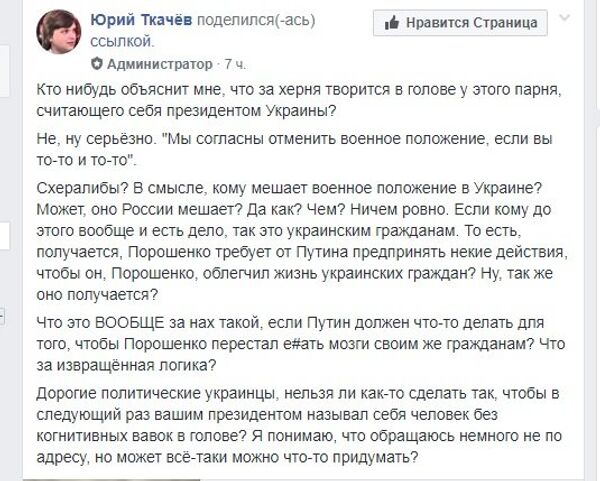Click the "поделился(-ась)" text in header

(267, 22)
